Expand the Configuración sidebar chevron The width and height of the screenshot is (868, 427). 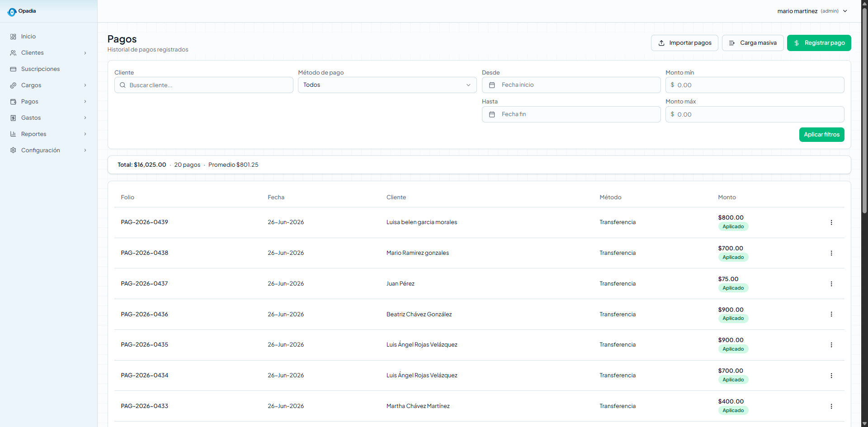click(85, 150)
